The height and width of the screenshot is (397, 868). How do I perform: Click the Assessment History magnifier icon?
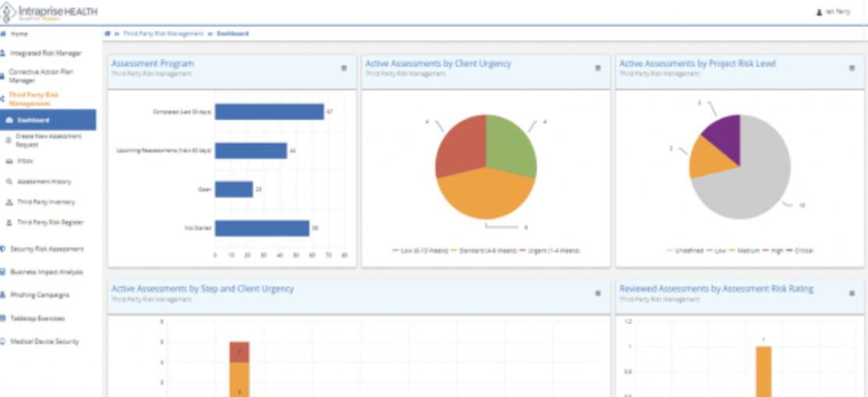pos(9,181)
